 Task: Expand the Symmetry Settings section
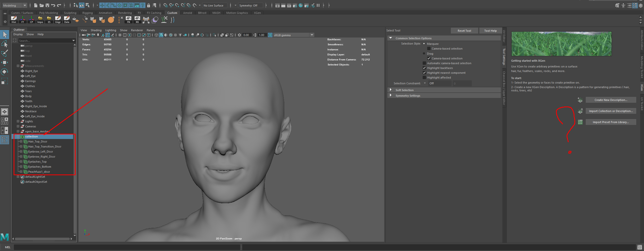click(x=391, y=95)
